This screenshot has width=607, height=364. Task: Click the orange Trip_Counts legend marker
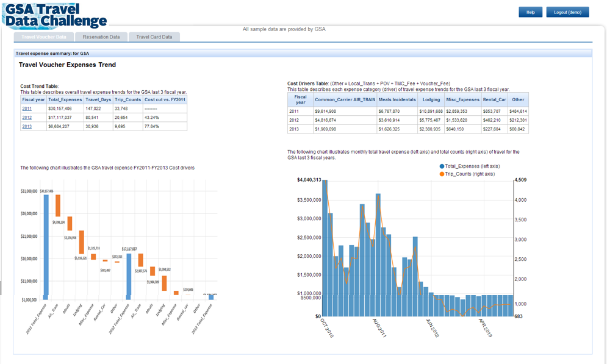coord(442,174)
